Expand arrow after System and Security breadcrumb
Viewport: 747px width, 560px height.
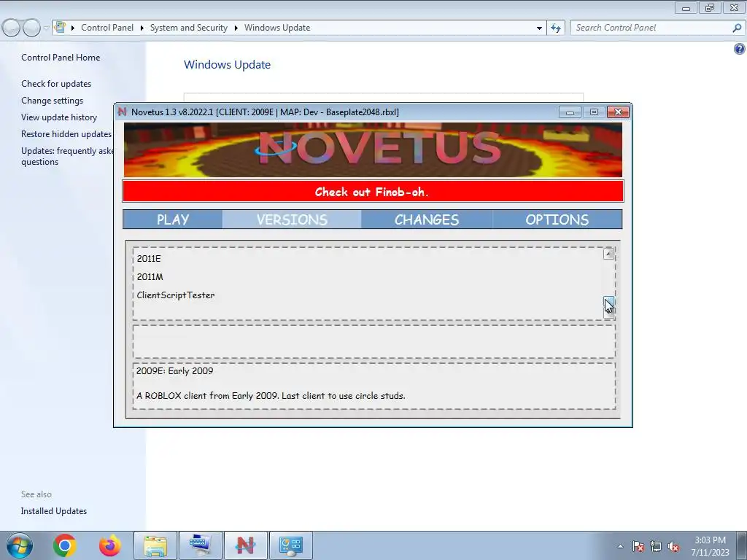coord(236,28)
